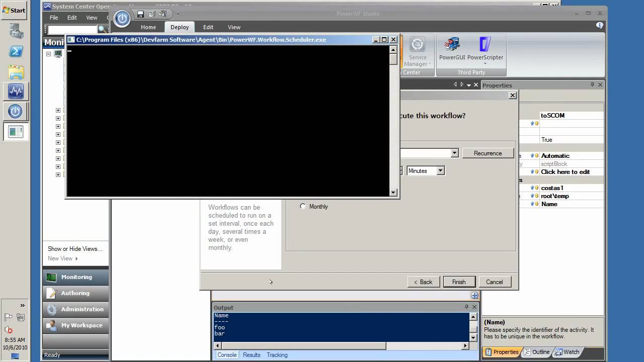
Task: Click 'Click here to edit' property value
Action: (x=566, y=172)
